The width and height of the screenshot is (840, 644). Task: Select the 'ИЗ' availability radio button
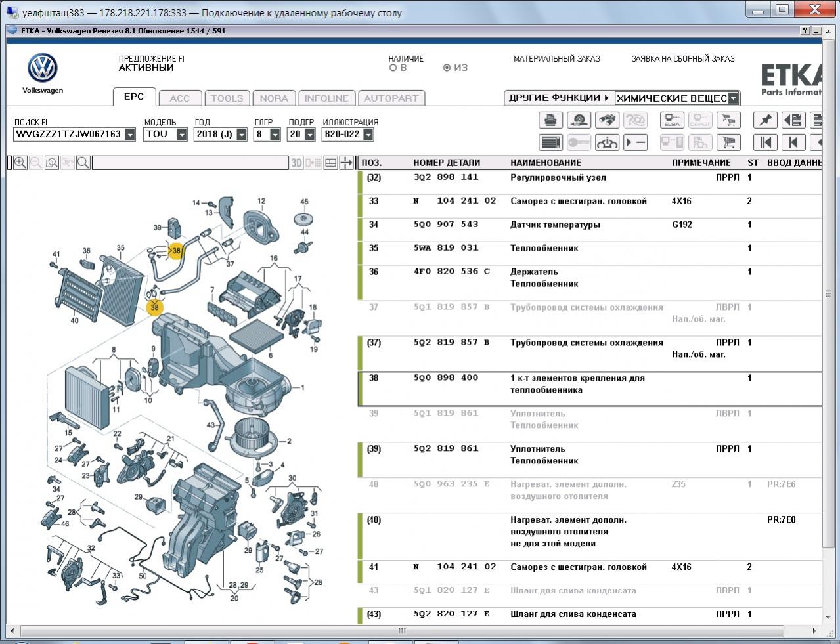[447, 68]
